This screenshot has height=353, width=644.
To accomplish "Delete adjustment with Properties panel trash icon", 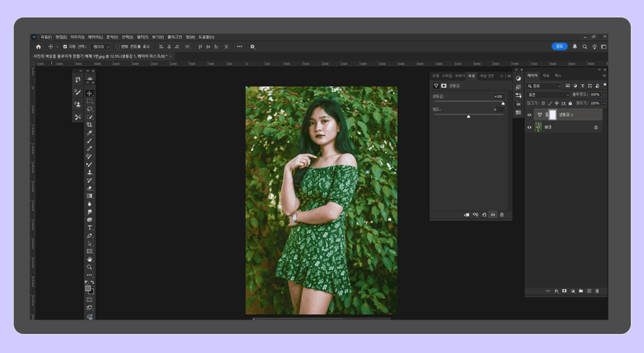I will pos(501,215).
